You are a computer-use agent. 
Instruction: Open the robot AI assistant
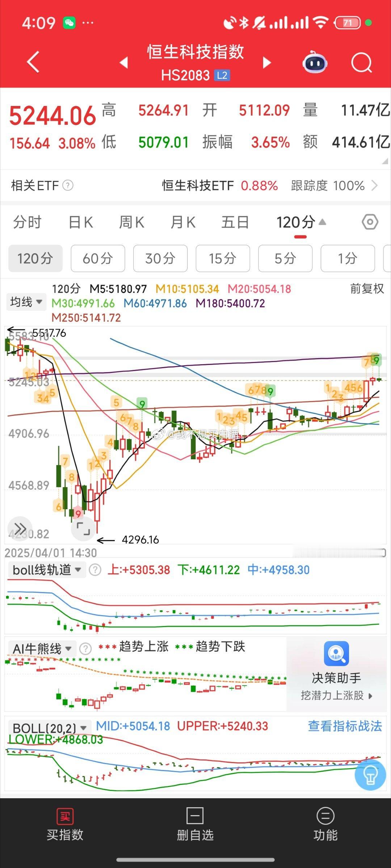[x=315, y=62]
